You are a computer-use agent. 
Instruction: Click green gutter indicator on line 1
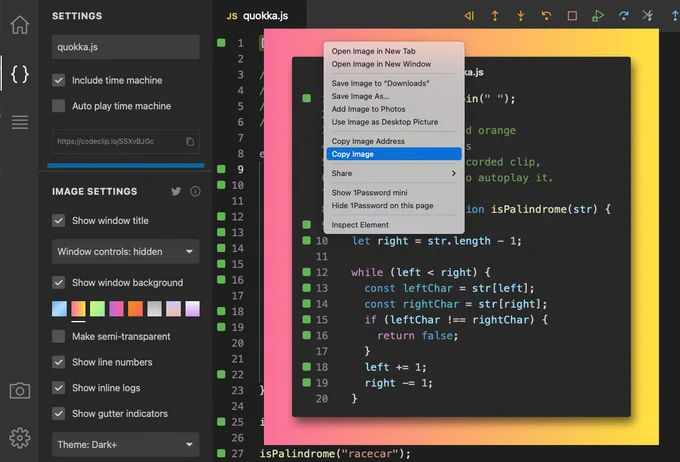coord(221,43)
